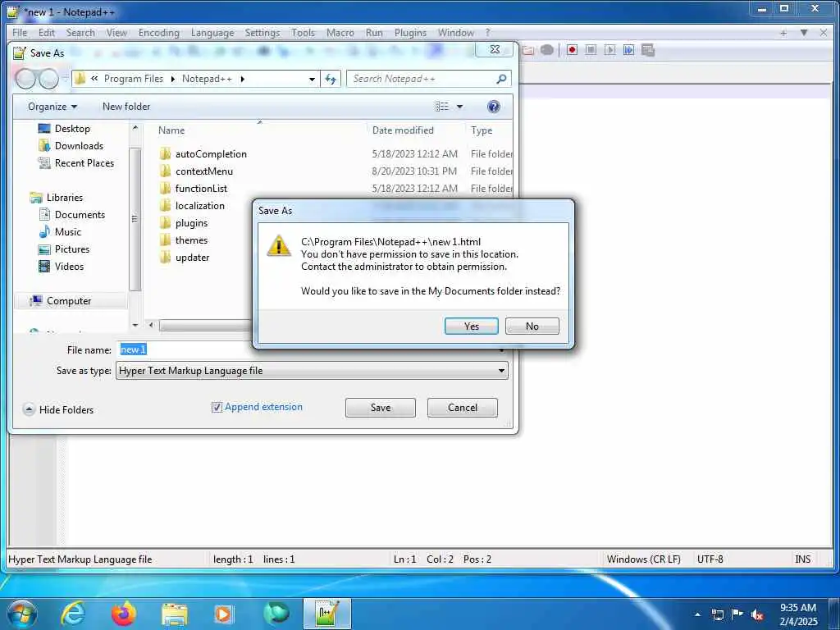The height and width of the screenshot is (630, 840).
Task: Launch Firefox from taskbar
Action: (124, 614)
